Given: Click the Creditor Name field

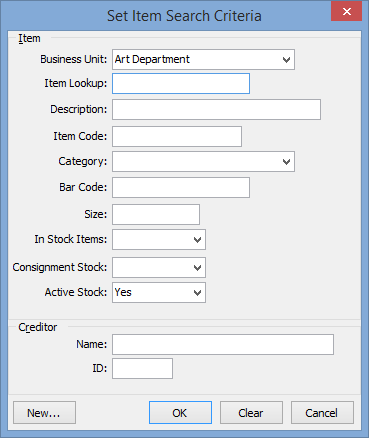Looking at the screenshot, I should [223, 344].
